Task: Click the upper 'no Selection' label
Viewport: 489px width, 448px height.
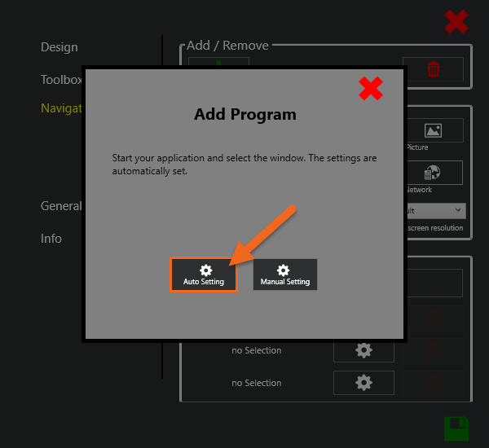Action: [x=257, y=350]
